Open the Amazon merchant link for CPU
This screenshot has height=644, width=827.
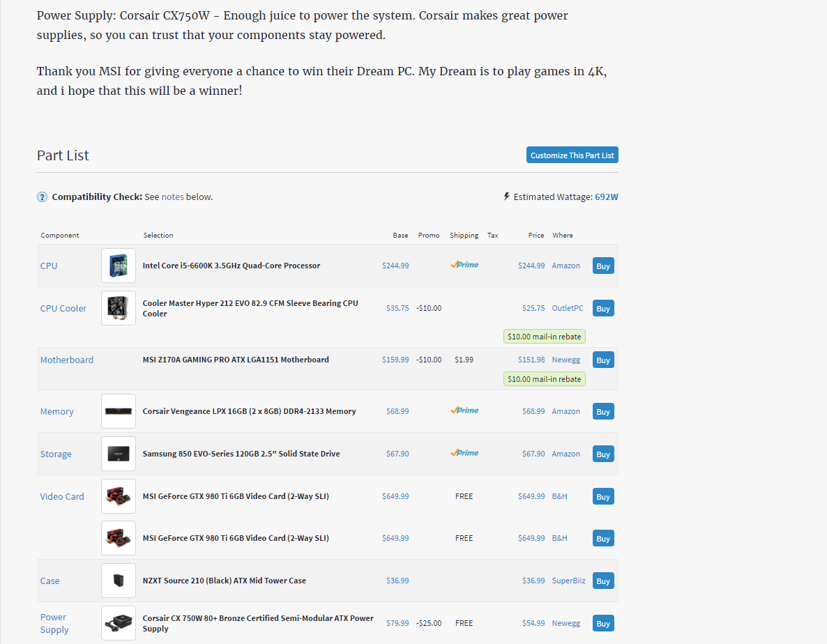566,266
